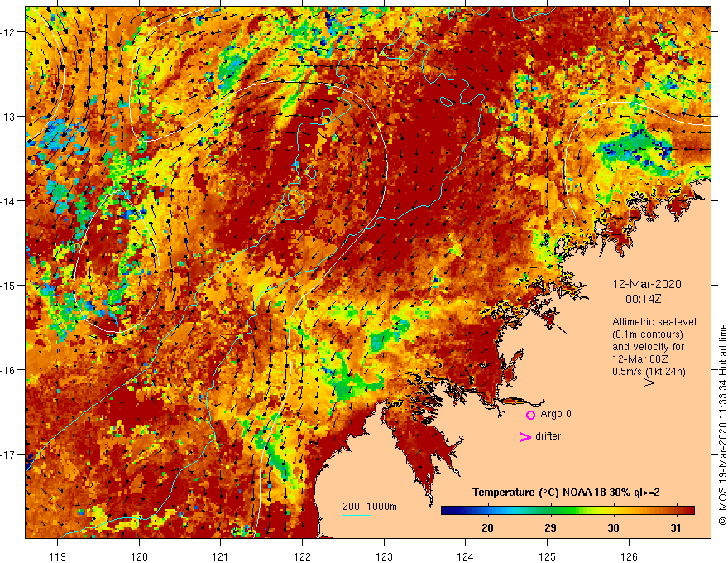The image size is (728, 563).
Task: Click the '0.5m/s (1kt 24h)' label
Action: [x=649, y=372]
